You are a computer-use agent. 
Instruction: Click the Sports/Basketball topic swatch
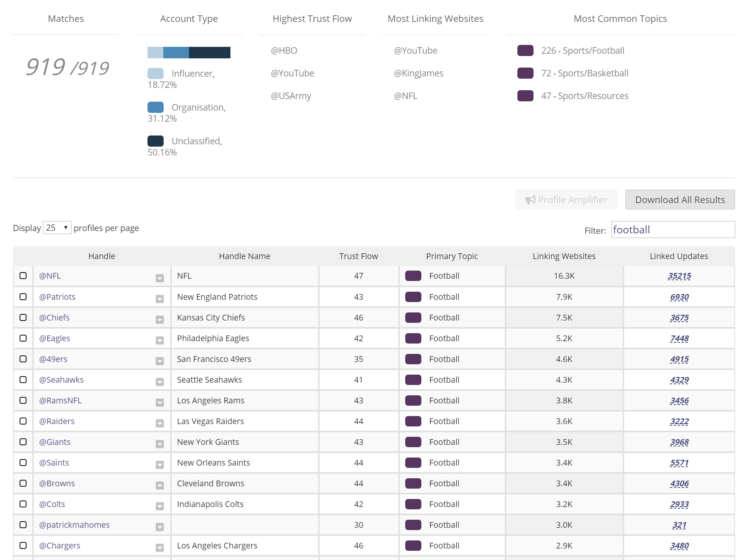tap(525, 73)
